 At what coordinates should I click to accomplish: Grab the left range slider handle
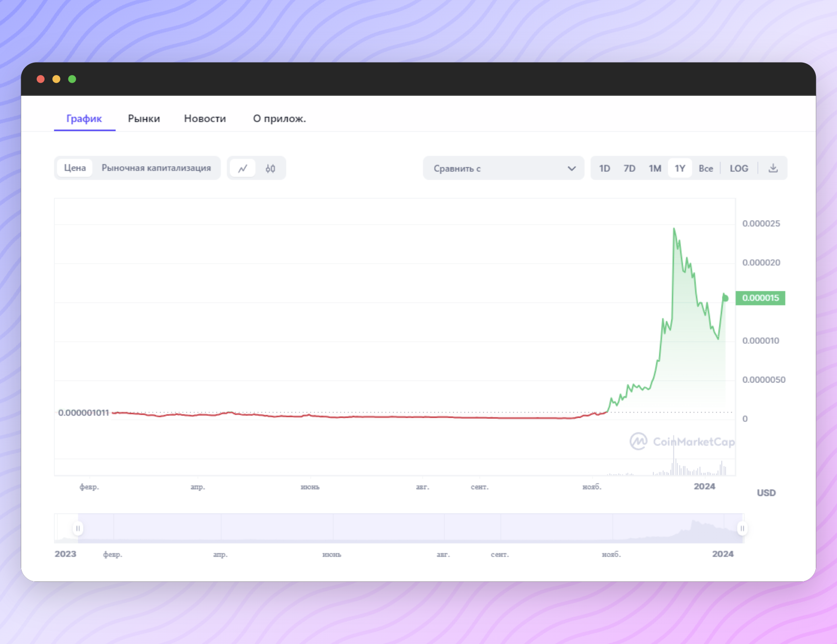point(78,528)
